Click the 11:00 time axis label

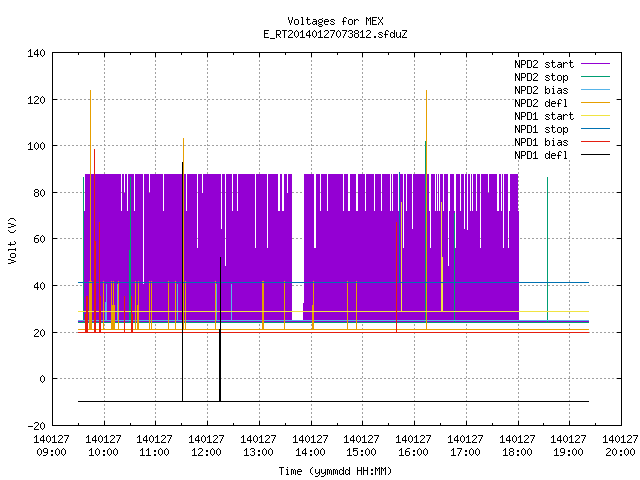(x=154, y=452)
